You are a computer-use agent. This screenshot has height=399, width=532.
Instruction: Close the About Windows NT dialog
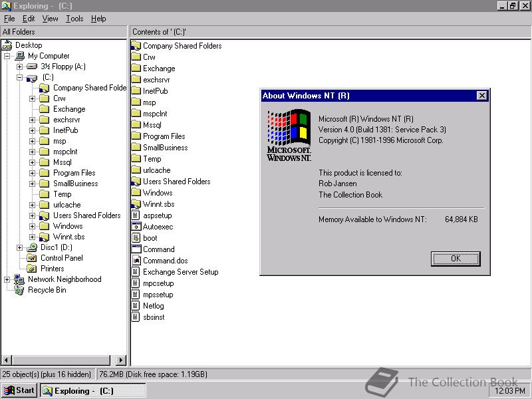pyautogui.click(x=481, y=96)
